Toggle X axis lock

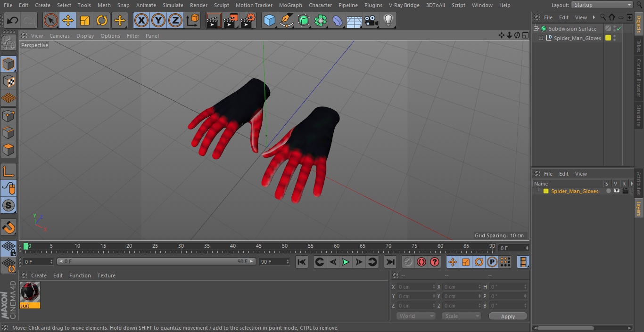pyautogui.click(x=141, y=20)
